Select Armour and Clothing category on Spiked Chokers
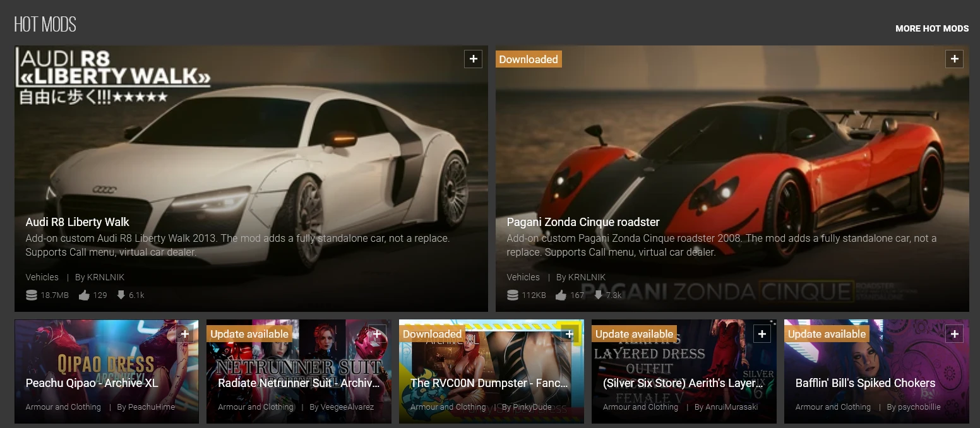The height and width of the screenshot is (428, 980). click(833, 407)
